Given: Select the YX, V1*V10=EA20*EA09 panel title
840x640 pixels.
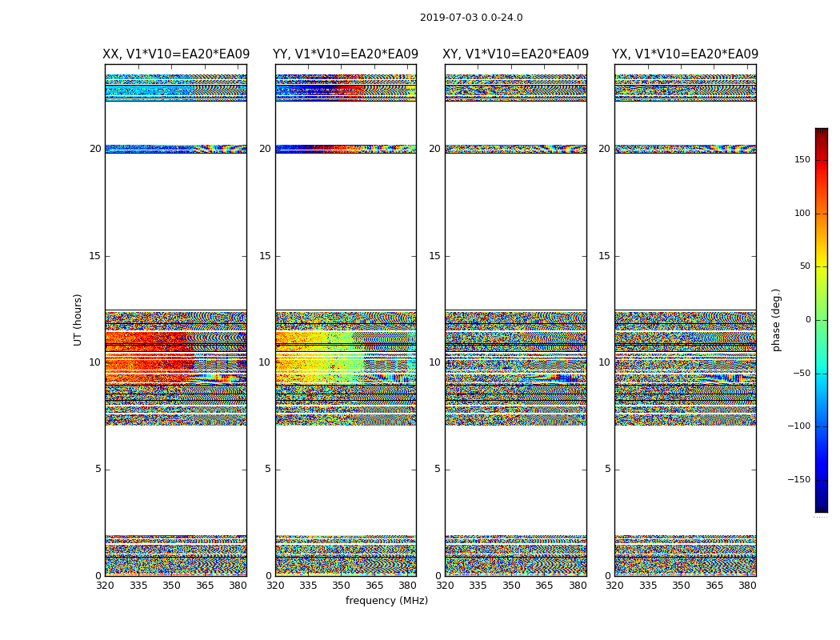Looking at the screenshot, I should pos(685,54).
